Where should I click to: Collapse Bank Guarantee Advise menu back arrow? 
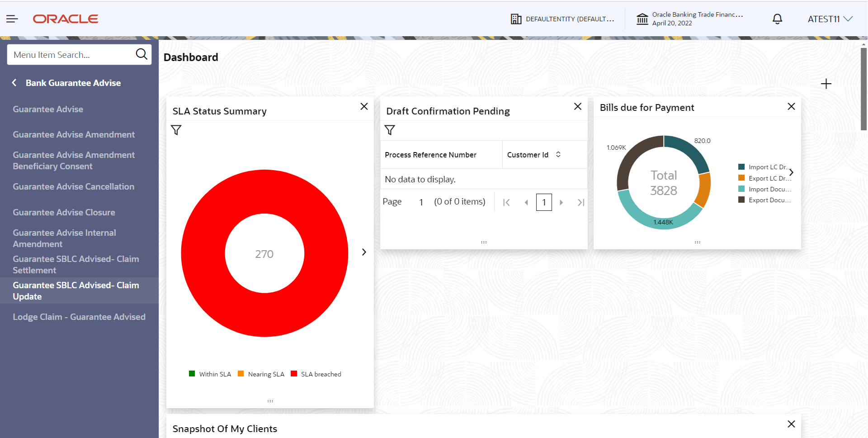tap(14, 83)
